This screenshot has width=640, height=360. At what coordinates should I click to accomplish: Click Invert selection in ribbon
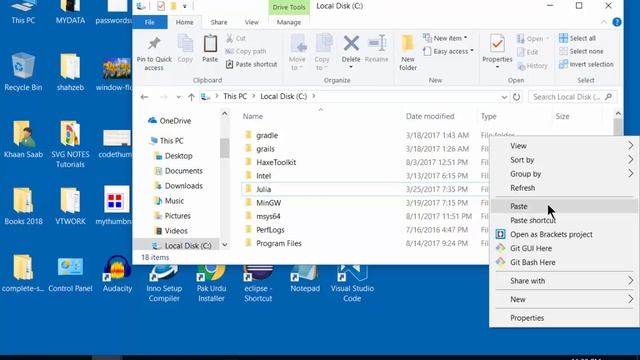(586, 64)
